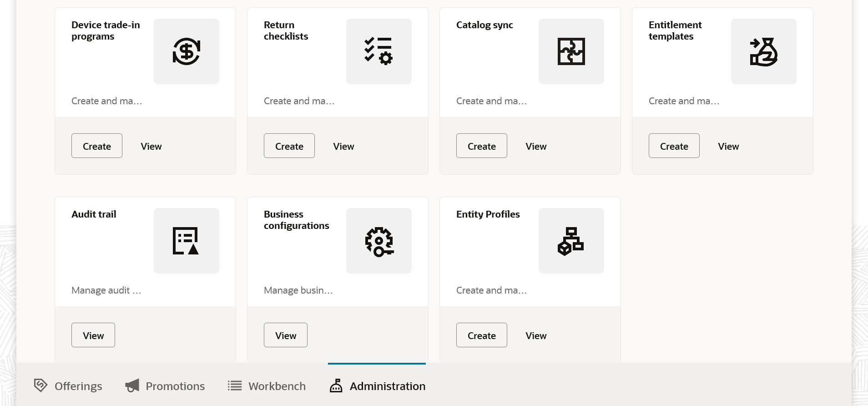
Task: Click the Promotions megaphone icon
Action: point(132,386)
